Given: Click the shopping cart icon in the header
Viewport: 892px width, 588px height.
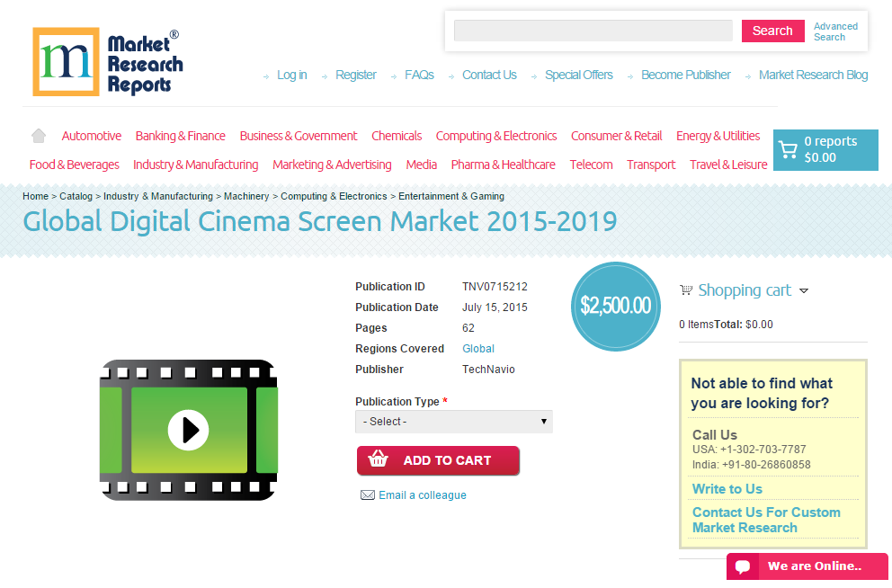Looking at the screenshot, I should pos(789,149).
